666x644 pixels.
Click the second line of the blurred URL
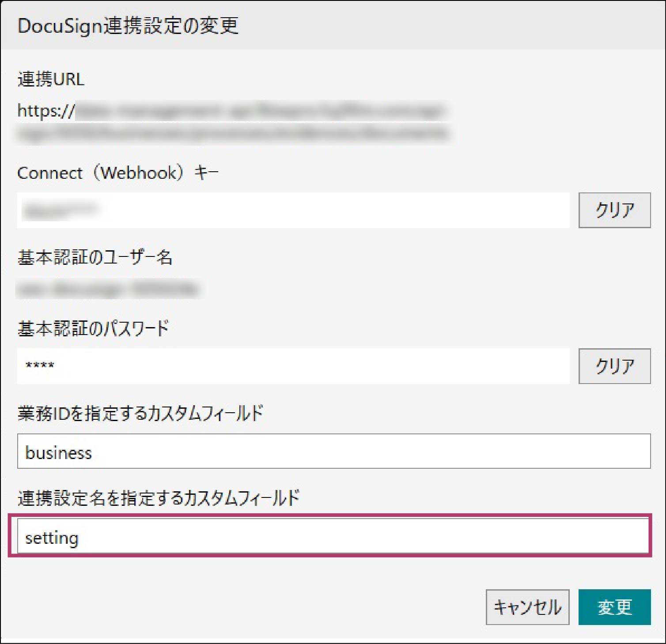233,133
